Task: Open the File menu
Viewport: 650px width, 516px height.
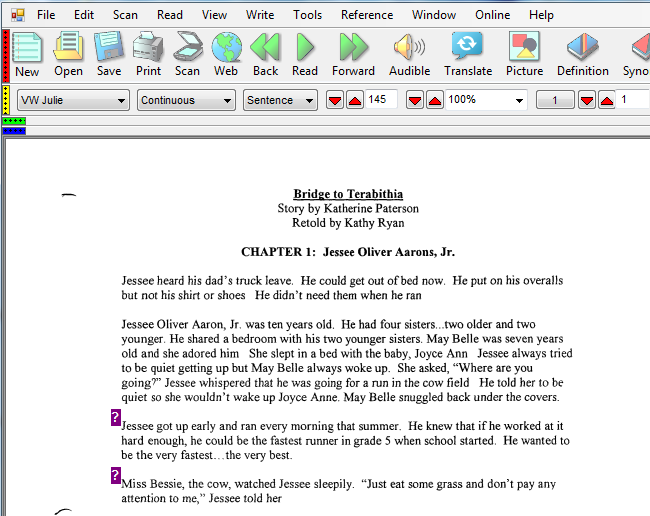Action: [46, 15]
